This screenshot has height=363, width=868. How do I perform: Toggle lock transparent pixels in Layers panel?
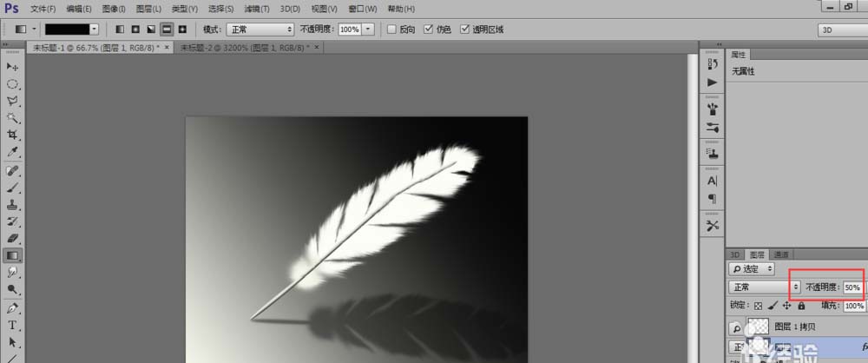point(759,306)
